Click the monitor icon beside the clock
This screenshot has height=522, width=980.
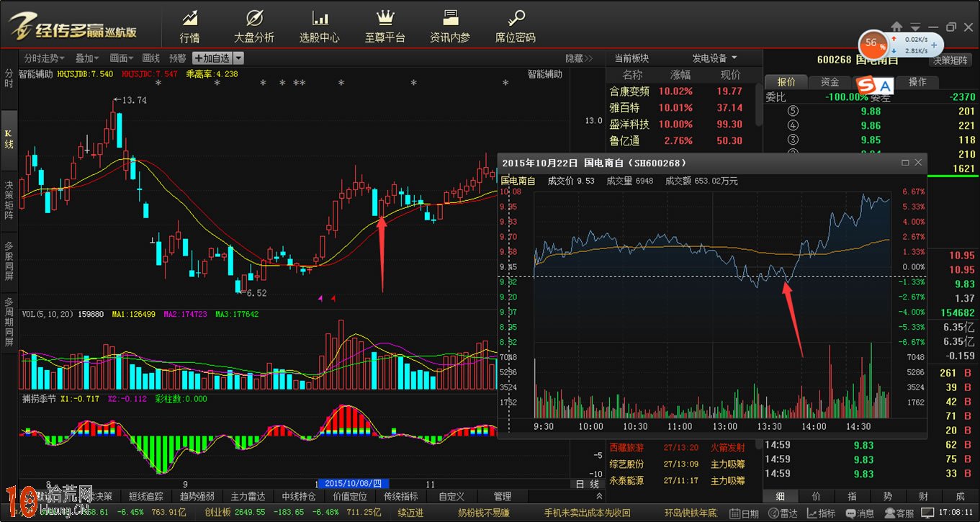(x=928, y=513)
